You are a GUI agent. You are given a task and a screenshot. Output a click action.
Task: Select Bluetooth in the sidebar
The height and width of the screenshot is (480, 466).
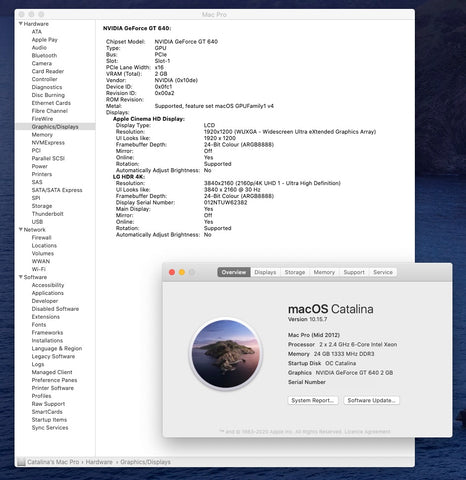(x=44, y=55)
